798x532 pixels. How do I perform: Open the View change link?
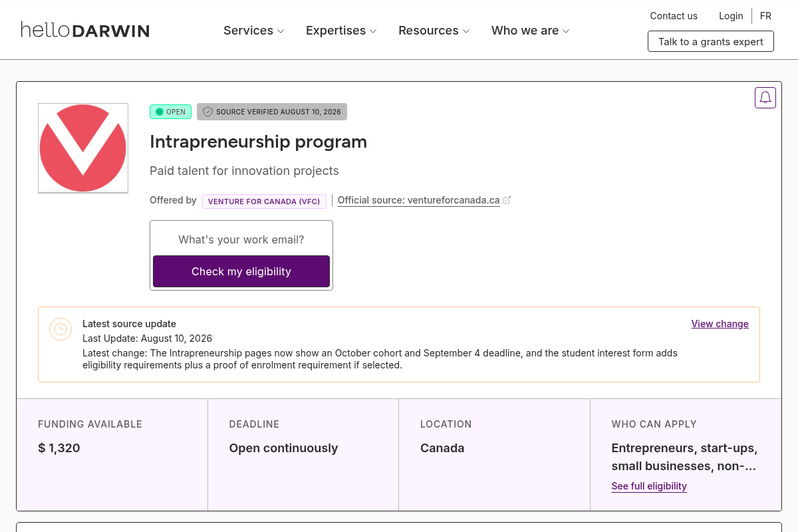[x=720, y=324]
